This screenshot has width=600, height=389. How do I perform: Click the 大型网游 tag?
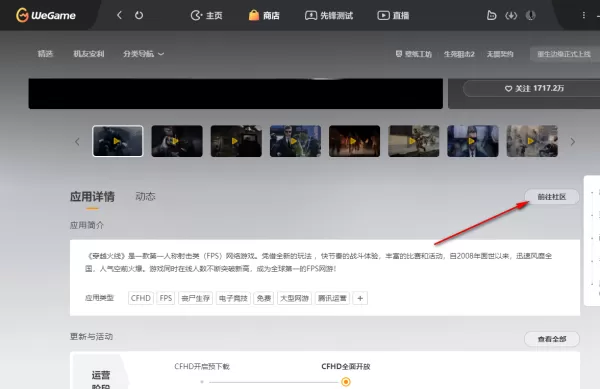point(294,298)
